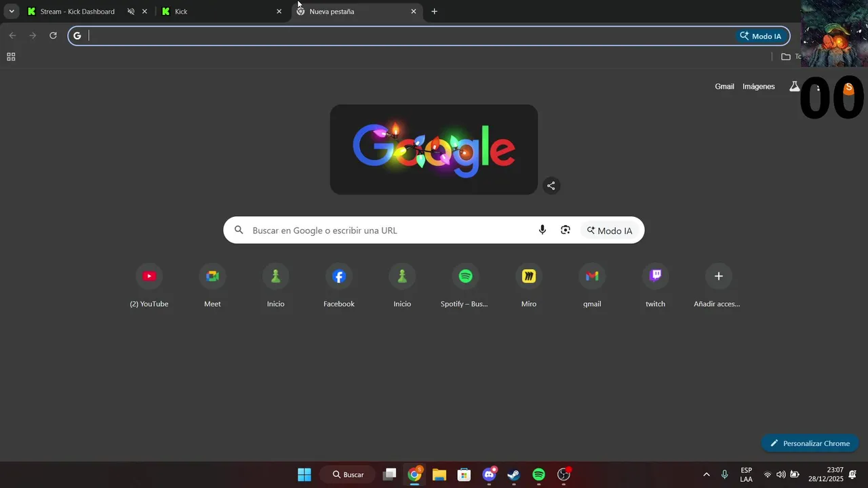
Task: Open OBS Studio from the taskbar
Action: (x=564, y=474)
